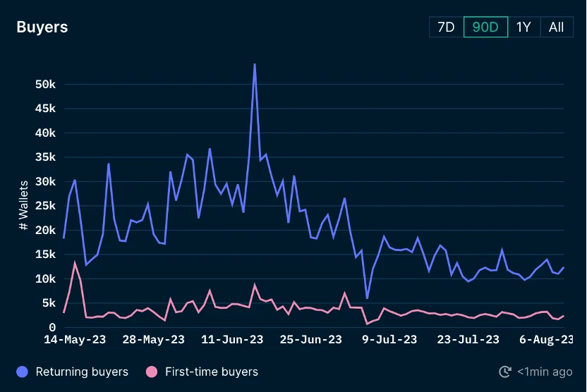
Task: Click the Buyers chart title
Action: click(42, 27)
